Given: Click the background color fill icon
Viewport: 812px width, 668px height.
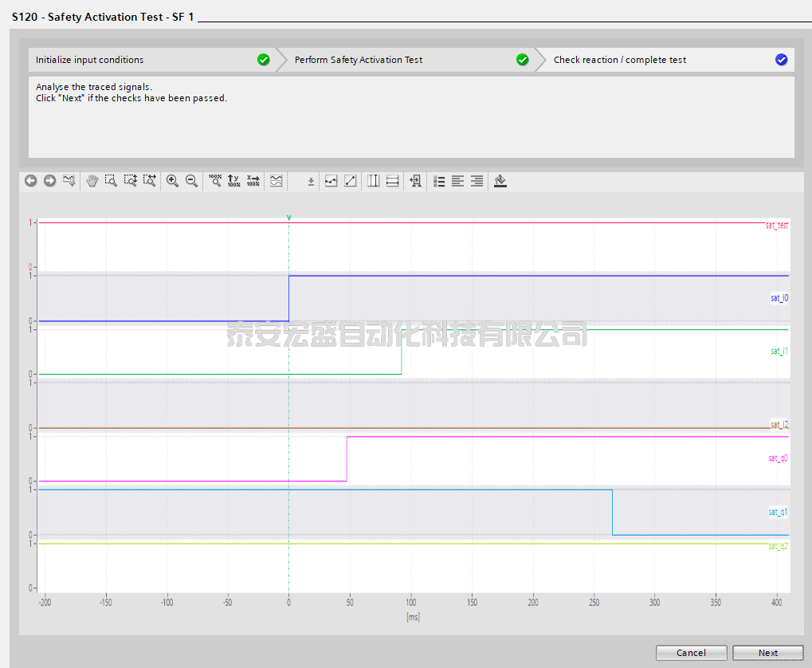Looking at the screenshot, I should 500,181.
